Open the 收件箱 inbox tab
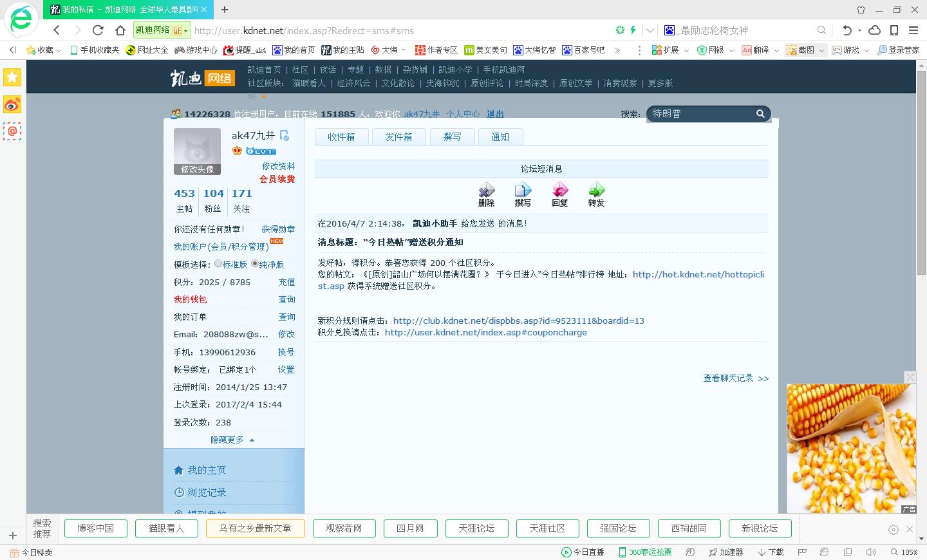 [x=341, y=136]
